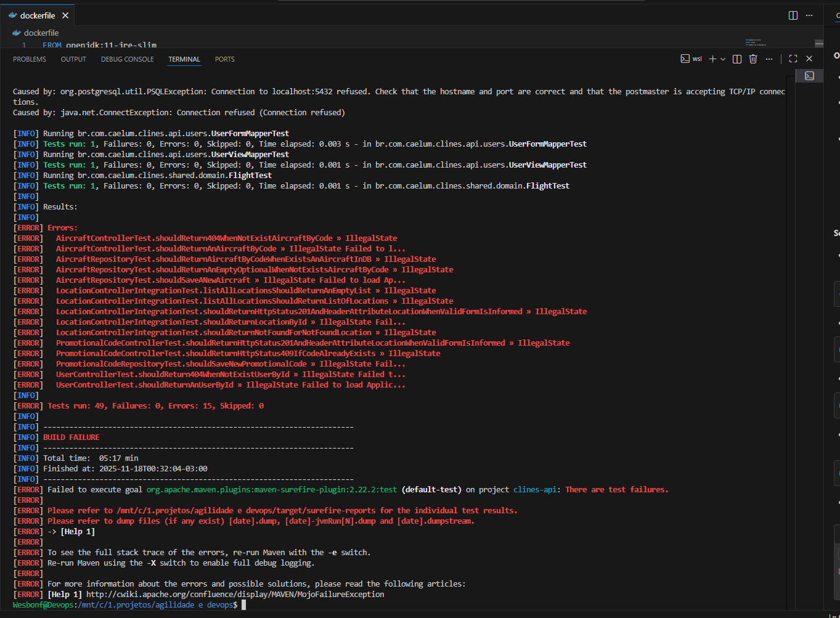Screen dimensions: 840x618
Task: Close the dockerfile editor tab
Action: pos(65,15)
